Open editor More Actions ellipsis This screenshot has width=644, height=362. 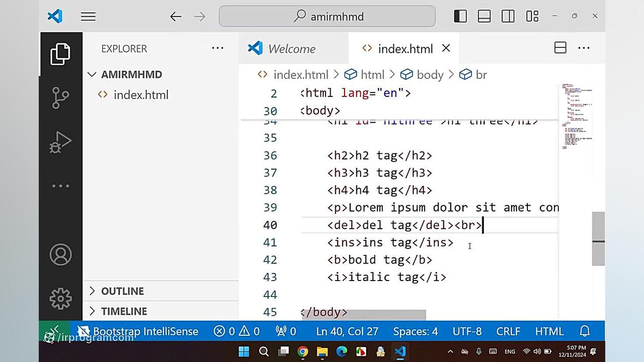(x=584, y=48)
